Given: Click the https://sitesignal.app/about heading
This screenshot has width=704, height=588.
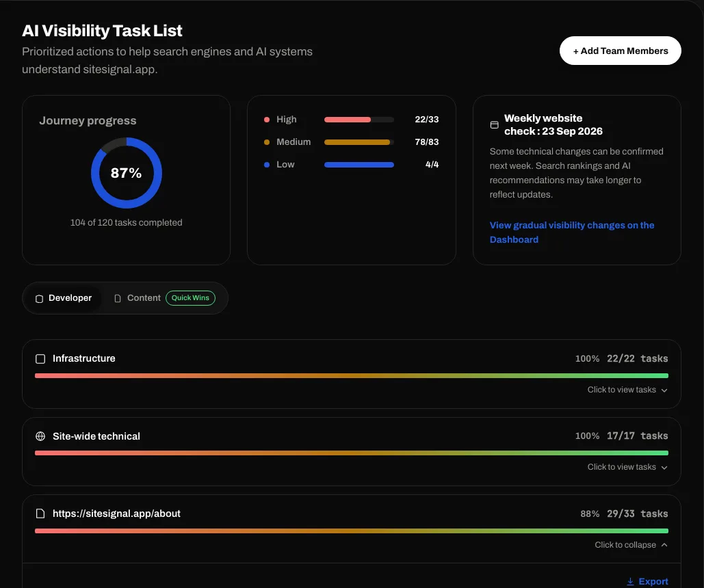Looking at the screenshot, I should (116, 513).
